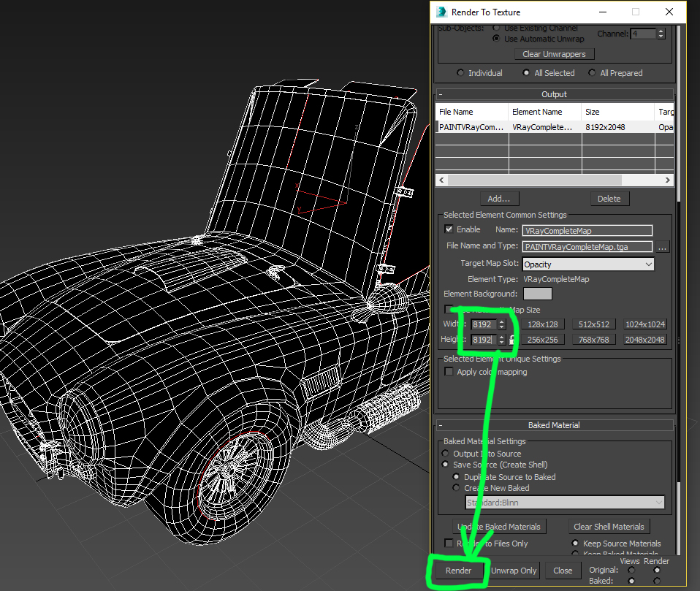
Task: Select the PAINTVRayCom... row in output list
Action: click(x=471, y=127)
